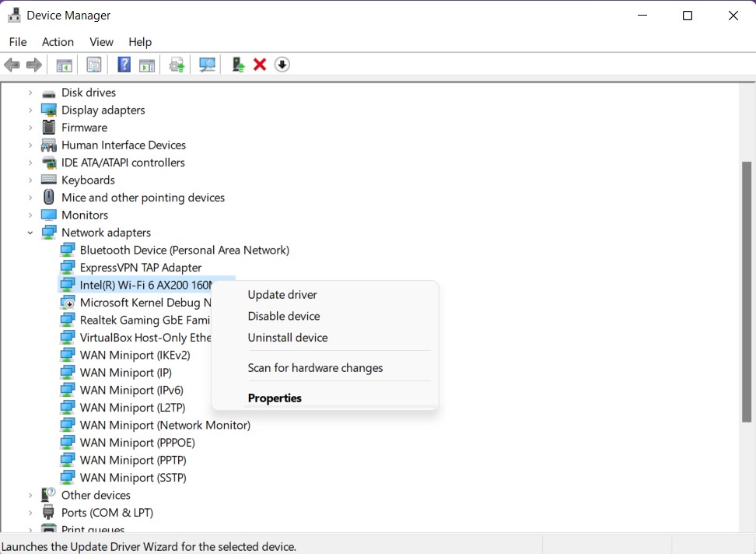Expand the Other devices category
The width and height of the screenshot is (756, 554).
tap(30, 495)
